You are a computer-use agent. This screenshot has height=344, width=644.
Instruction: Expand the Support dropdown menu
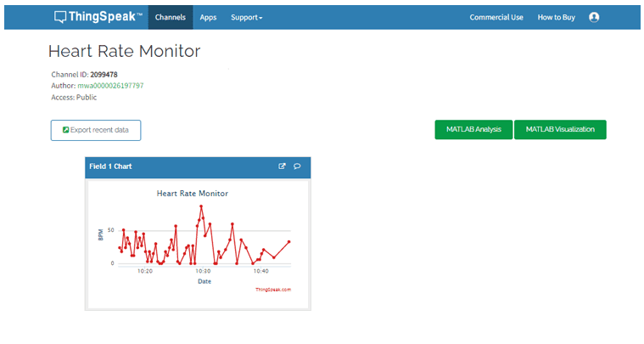click(x=246, y=17)
